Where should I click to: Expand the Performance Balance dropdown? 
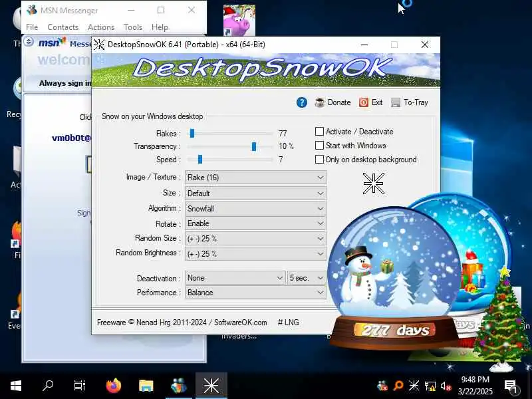(x=255, y=293)
